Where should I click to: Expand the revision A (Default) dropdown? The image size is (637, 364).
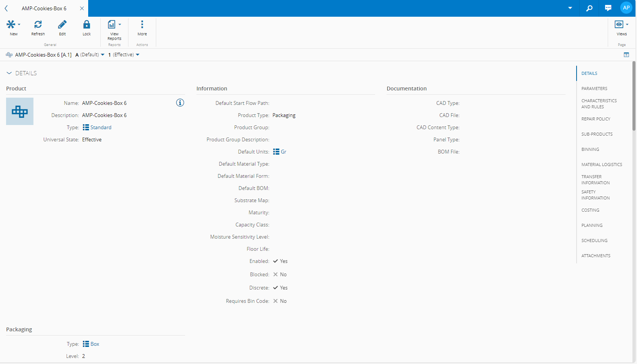click(90, 55)
